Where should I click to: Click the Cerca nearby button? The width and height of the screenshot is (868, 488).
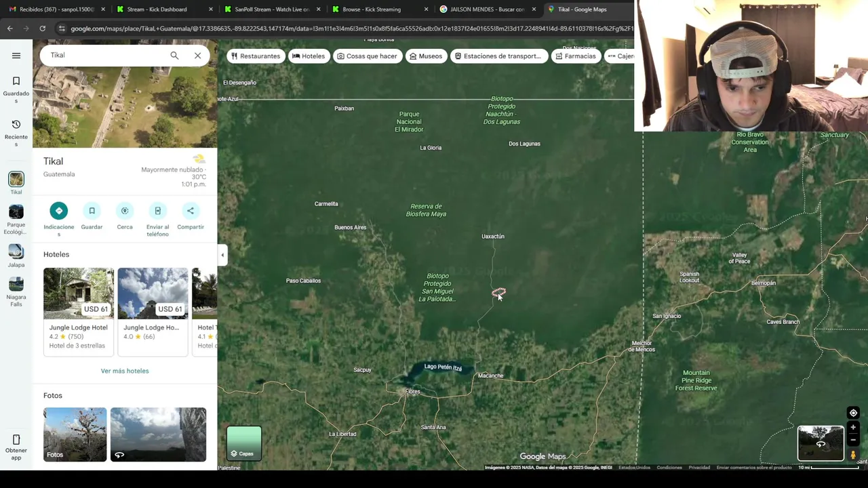(125, 217)
